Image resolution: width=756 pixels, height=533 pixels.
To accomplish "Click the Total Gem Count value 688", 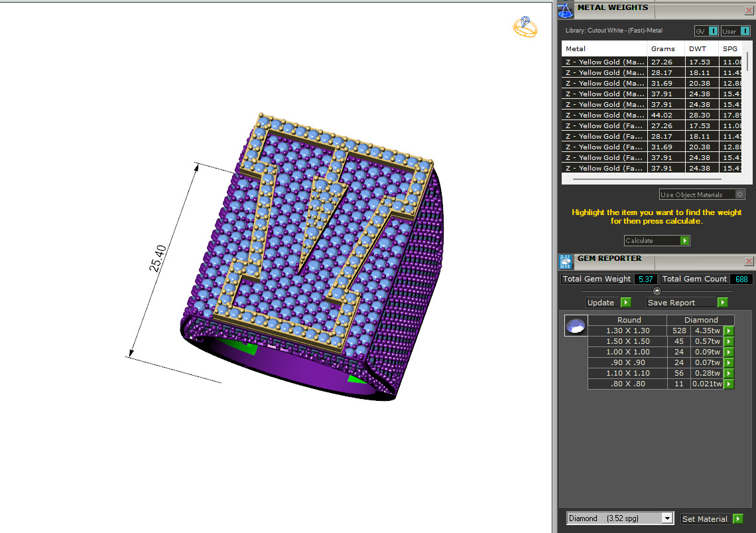I will click(x=741, y=279).
